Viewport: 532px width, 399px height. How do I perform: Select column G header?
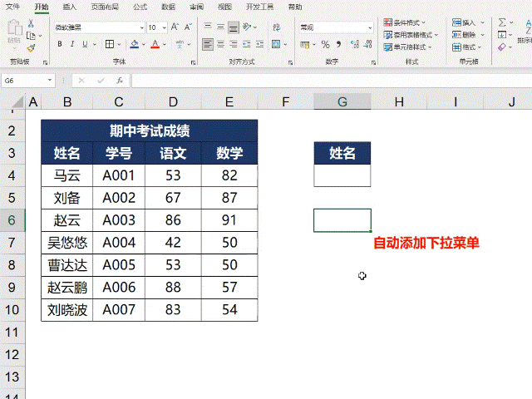342,101
